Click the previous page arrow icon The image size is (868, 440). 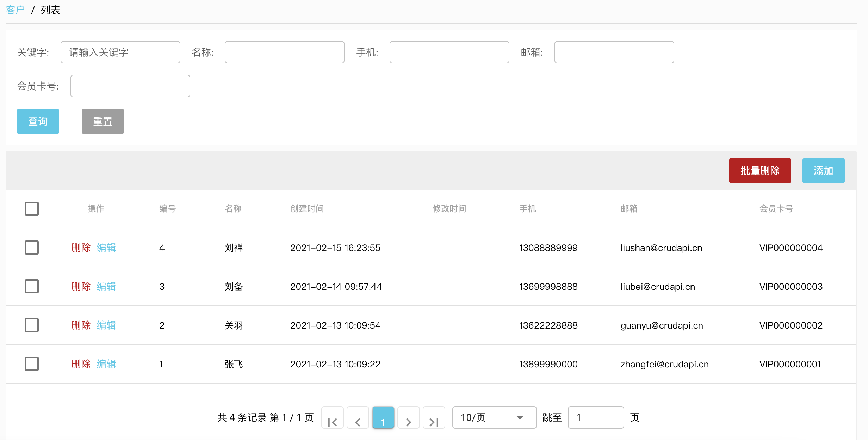click(358, 418)
